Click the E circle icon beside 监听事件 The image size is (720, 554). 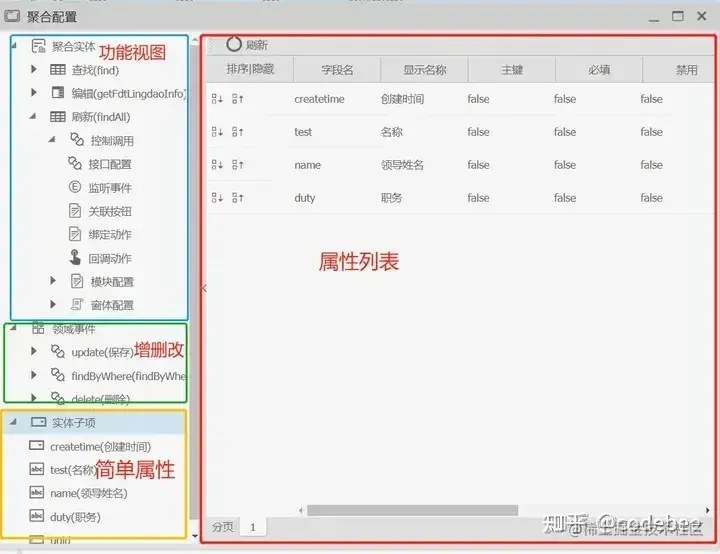75,187
